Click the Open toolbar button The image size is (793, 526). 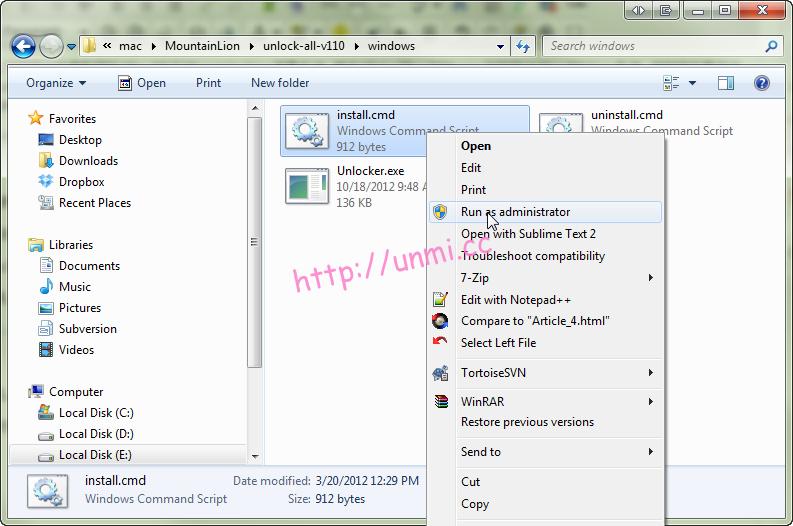[x=142, y=83]
